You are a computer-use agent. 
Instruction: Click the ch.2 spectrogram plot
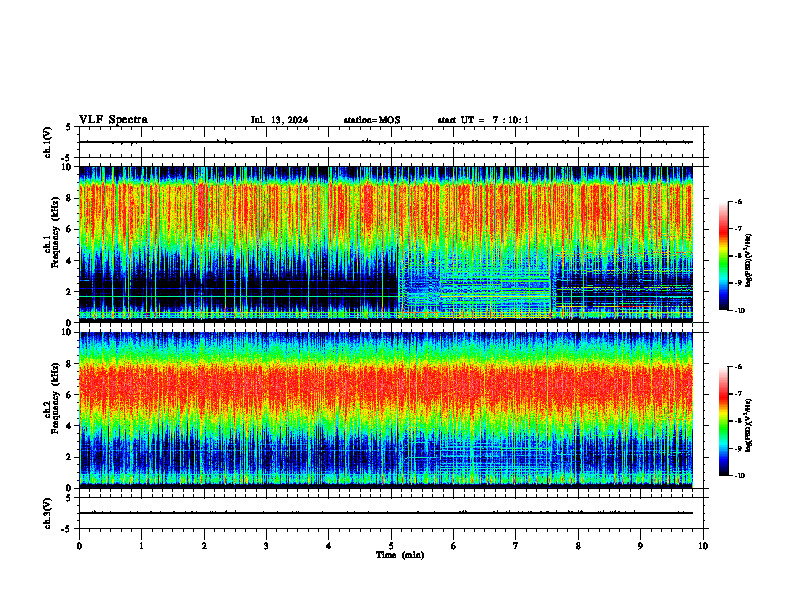[386, 410]
